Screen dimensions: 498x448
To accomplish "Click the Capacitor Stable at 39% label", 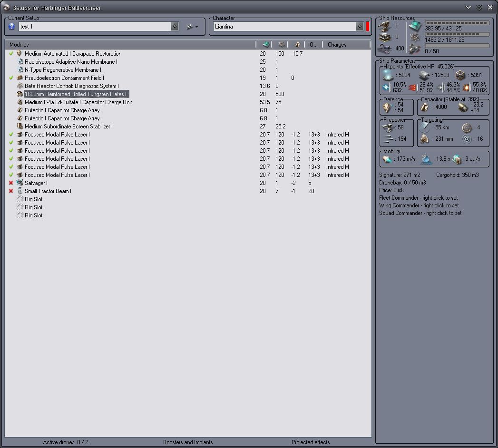I will point(449,99).
